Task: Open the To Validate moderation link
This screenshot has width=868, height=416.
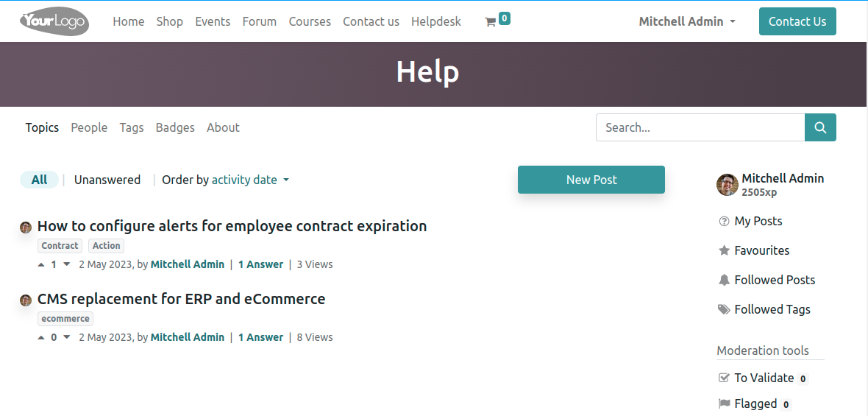Action: pos(764,378)
